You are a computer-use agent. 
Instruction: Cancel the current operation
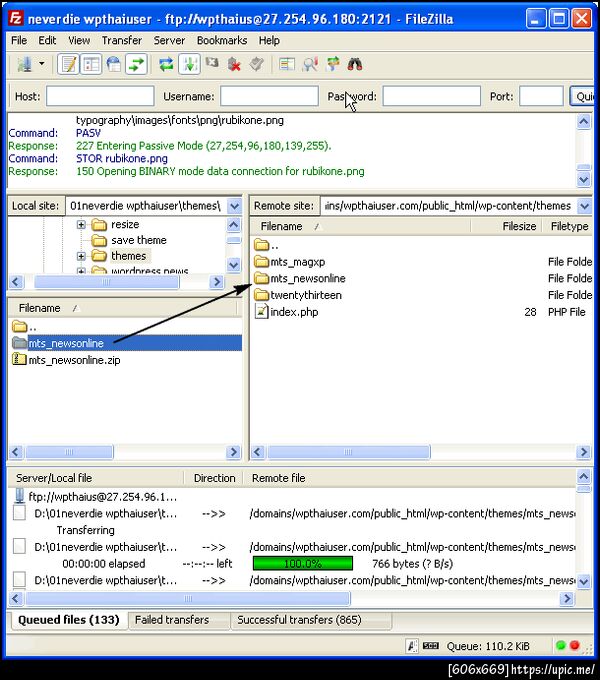click(x=212, y=64)
